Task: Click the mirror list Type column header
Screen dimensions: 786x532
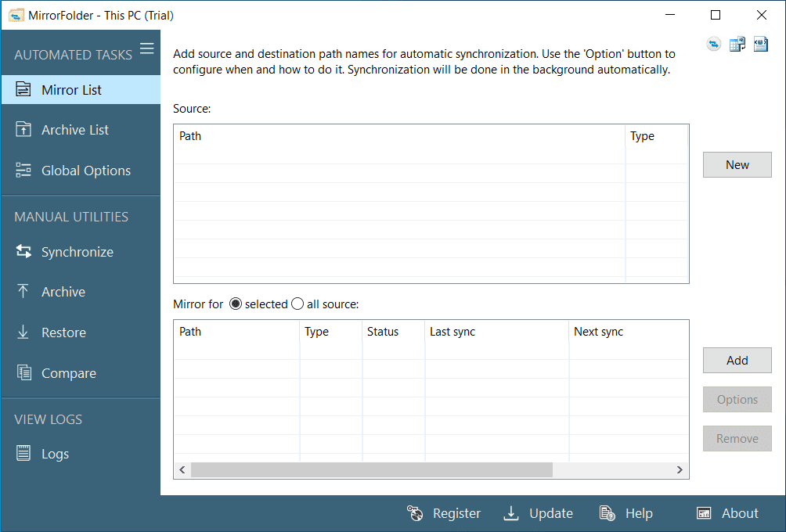Action: (331, 331)
